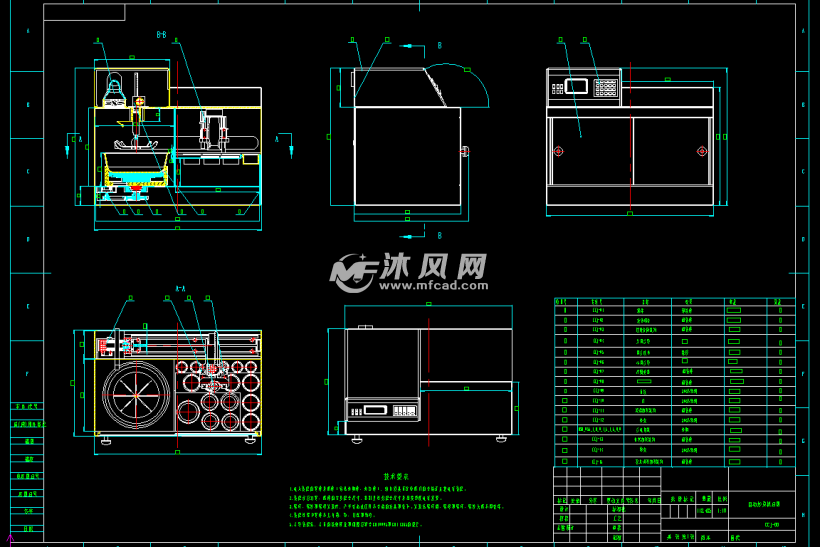This screenshot has height=547, width=820.
Task: Click the B-B section view label
Action: (161, 35)
